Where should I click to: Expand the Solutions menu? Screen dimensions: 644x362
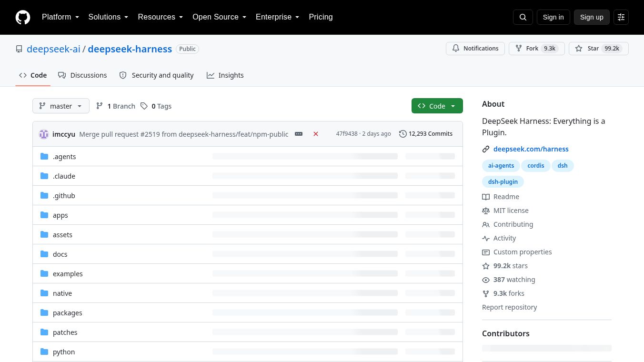tap(108, 17)
